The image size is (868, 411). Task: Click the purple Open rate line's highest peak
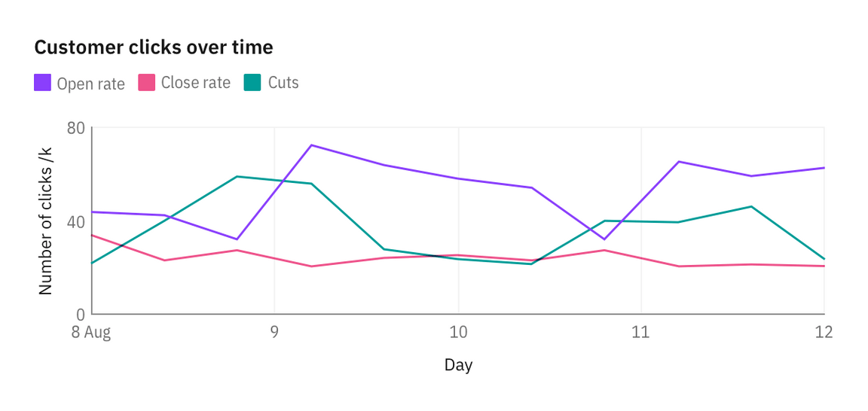(x=312, y=145)
